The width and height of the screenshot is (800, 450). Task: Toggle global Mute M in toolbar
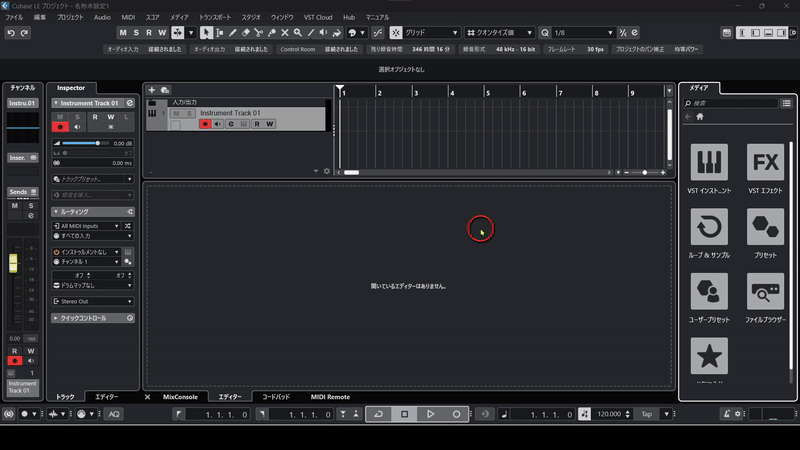123,33
